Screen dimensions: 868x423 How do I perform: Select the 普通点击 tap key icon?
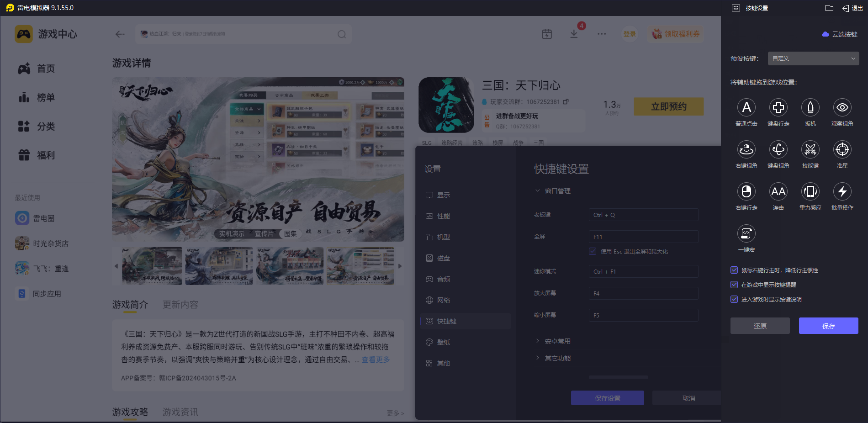click(x=746, y=108)
